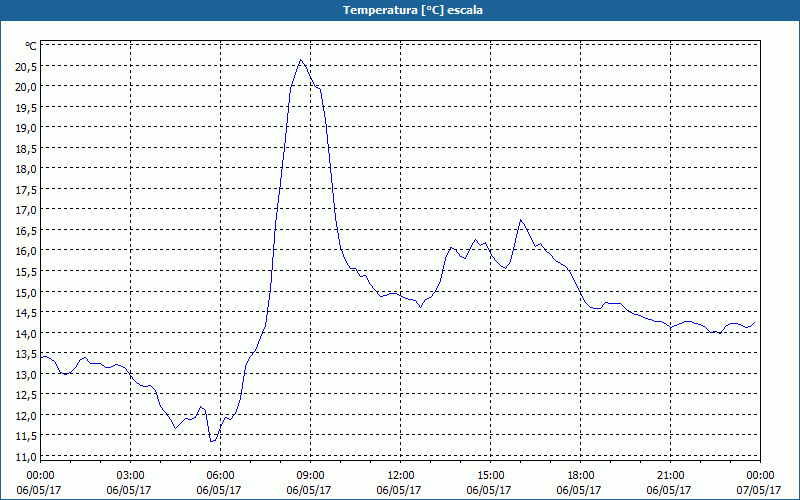This screenshot has width=800, height=500.
Task: Pick the 18,5 y-axis label
Action: (x=26, y=148)
